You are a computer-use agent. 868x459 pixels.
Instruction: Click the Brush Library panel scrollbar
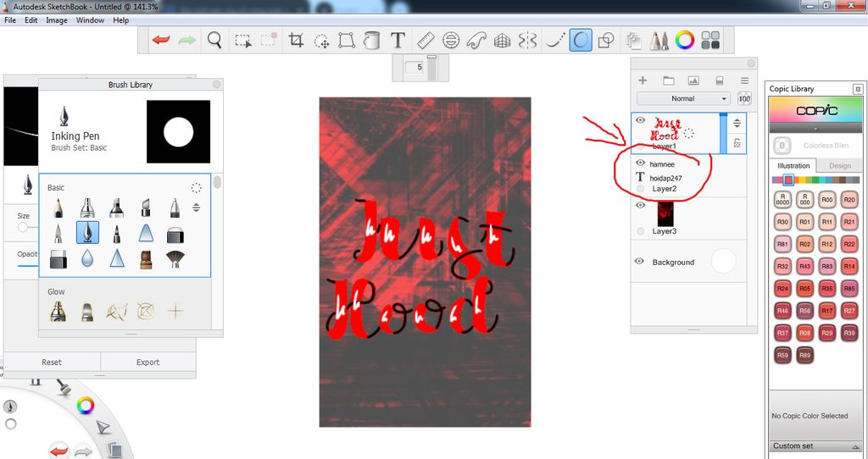(217, 182)
